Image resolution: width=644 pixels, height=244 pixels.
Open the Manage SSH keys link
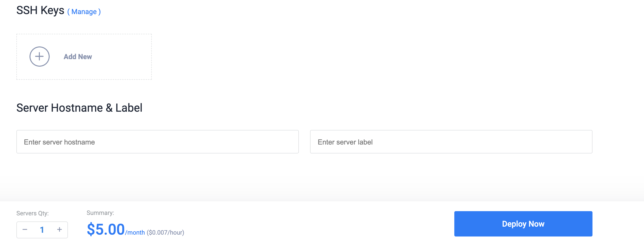click(84, 12)
